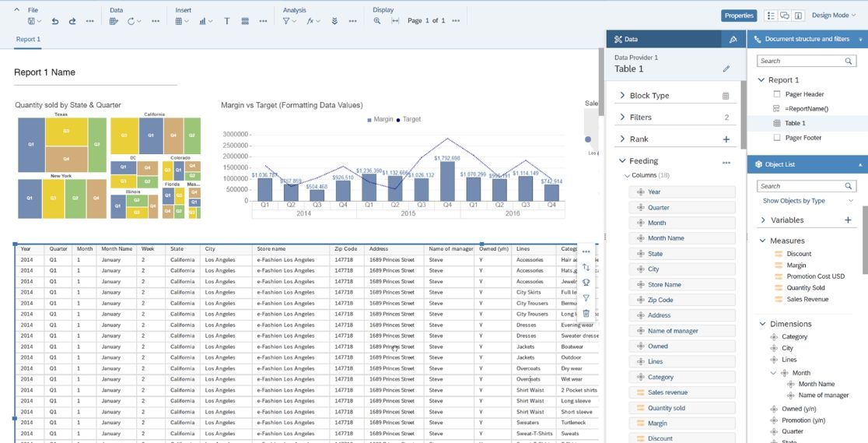Click the zoom magnifier icon

click(377, 20)
